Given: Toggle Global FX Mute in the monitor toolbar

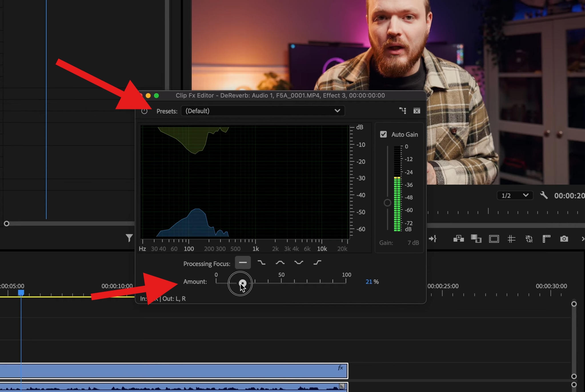Looking at the screenshot, I should [x=529, y=239].
